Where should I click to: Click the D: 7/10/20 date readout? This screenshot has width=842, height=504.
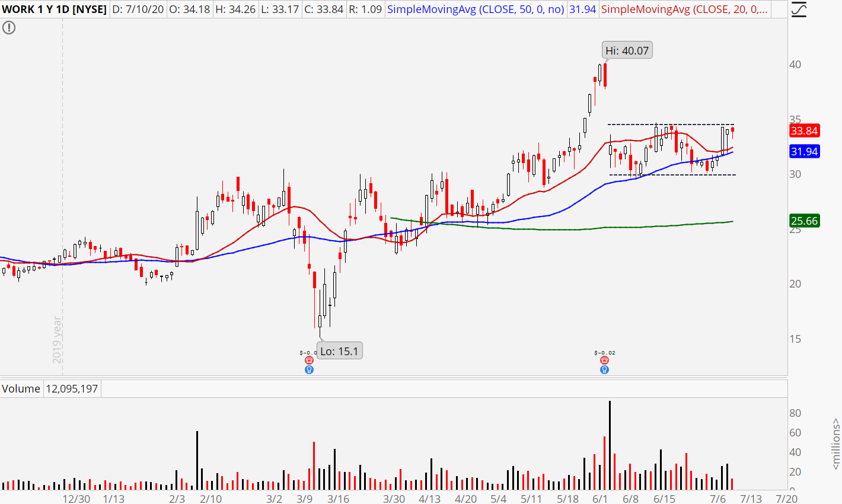(138, 9)
